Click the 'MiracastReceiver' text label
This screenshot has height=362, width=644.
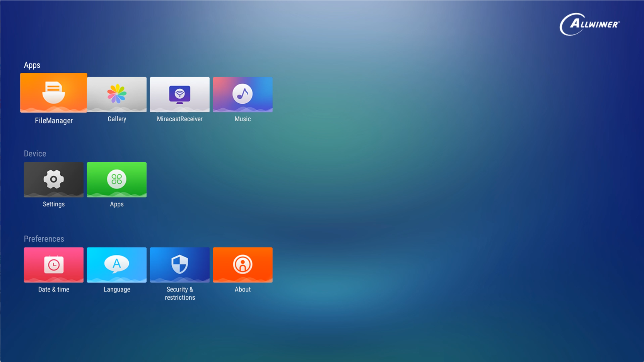coord(179,119)
